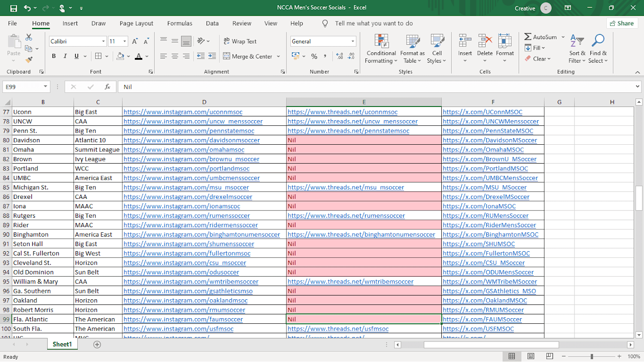Open the uconnmsoc Instagram link
The width and height of the screenshot is (644, 362).
point(183,112)
